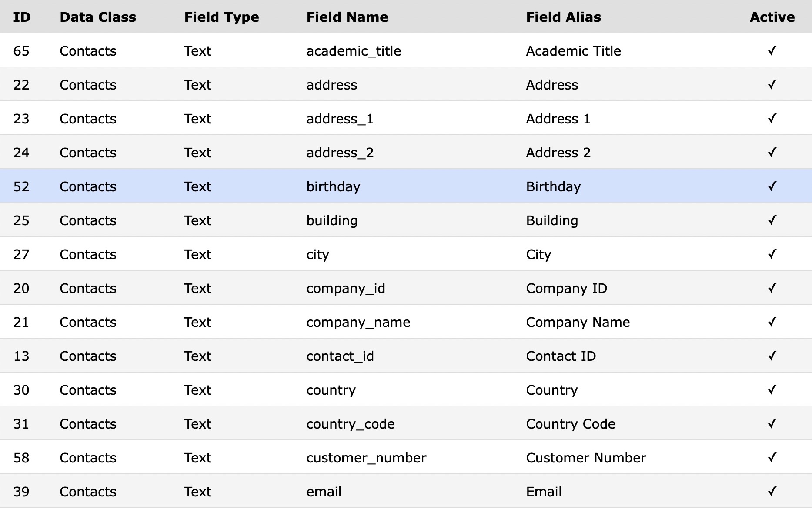
Task: Sort by ID column header
Action: 22,17
